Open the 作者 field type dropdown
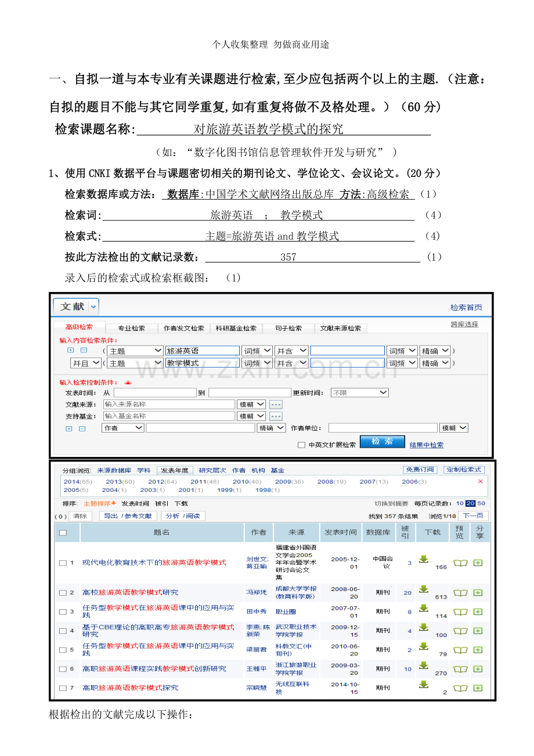This screenshot has height=756, width=534. 122,428
